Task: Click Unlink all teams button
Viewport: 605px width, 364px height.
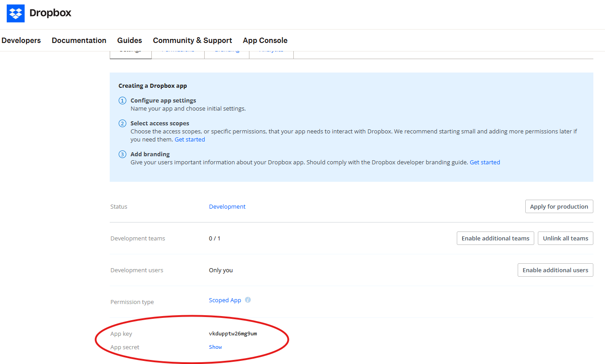Action: point(566,238)
